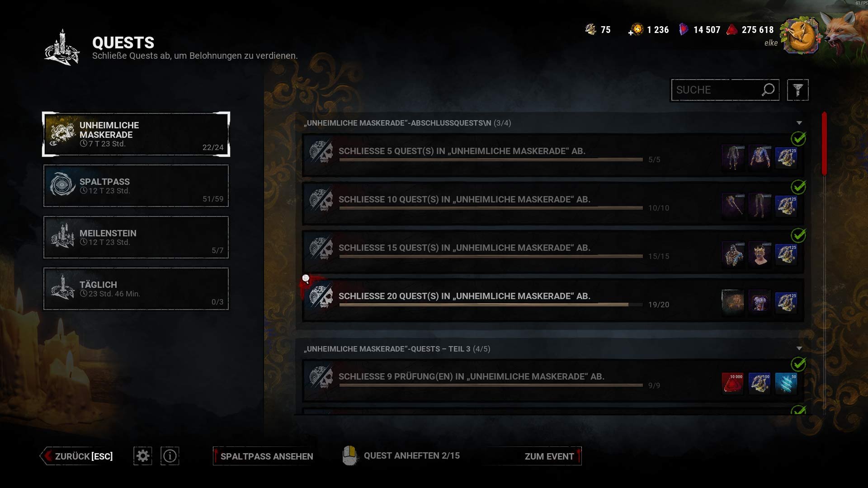Collapse the Quests Teil 3 section arrow
Screen dimensions: 868x488
tap(799, 348)
